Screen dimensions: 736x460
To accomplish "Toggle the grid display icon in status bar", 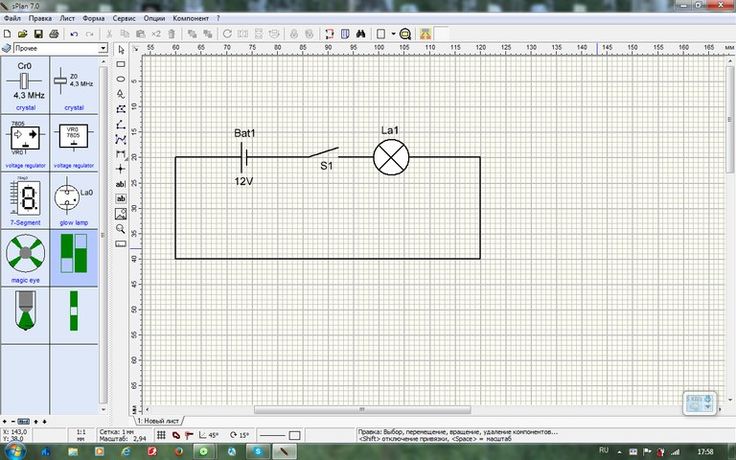I will tap(161, 435).
